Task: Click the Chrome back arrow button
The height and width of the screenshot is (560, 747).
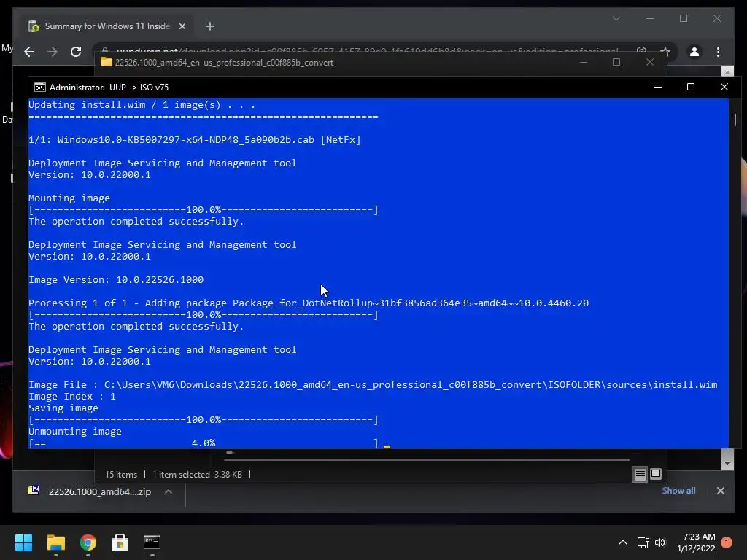Action: point(29,52)
